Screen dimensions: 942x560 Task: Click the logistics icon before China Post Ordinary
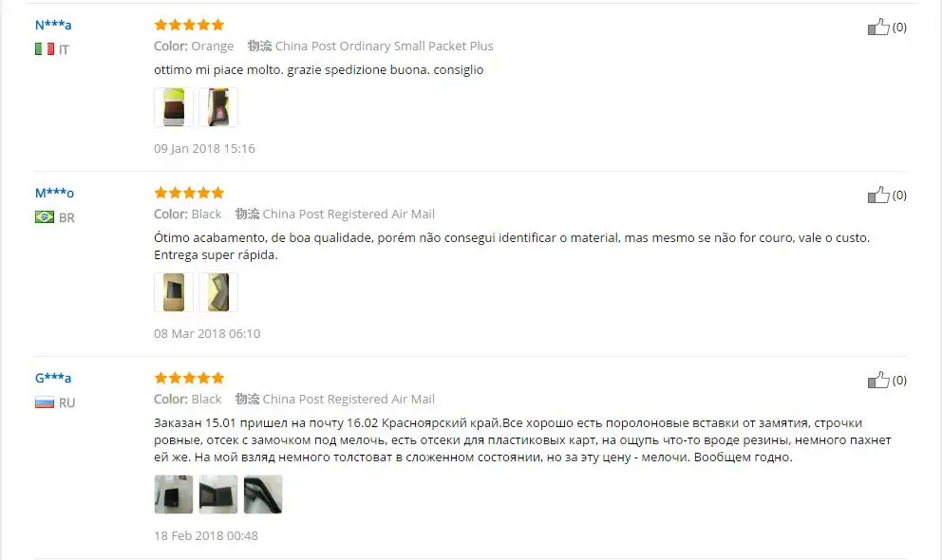(x=259, y=47)
